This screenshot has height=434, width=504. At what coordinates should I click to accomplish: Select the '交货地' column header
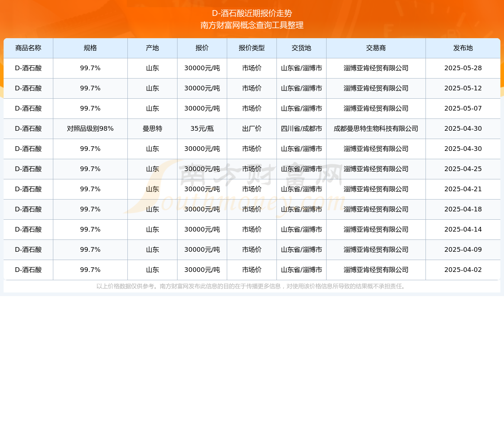tap(302, 48)
